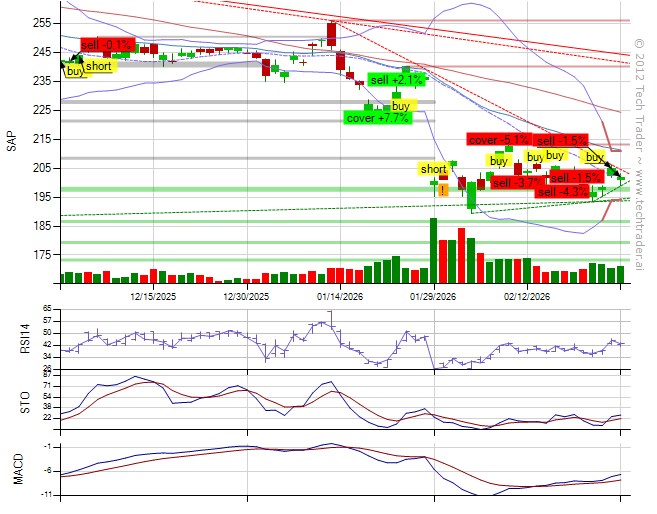Click the orange exclamation alert marker
Viewport: 657px width, 514px height.
[441, 190]
